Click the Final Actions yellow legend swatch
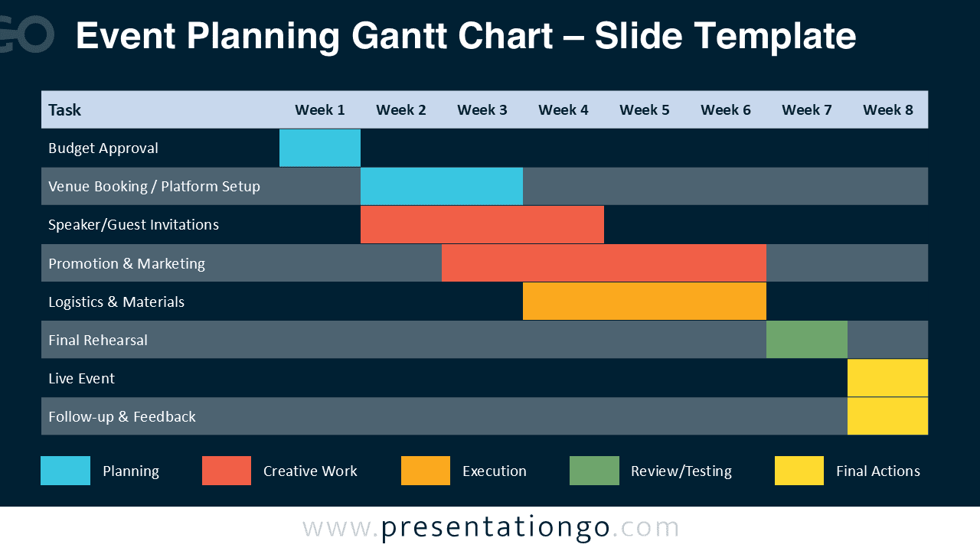980x551 pixels. point(799,471)
